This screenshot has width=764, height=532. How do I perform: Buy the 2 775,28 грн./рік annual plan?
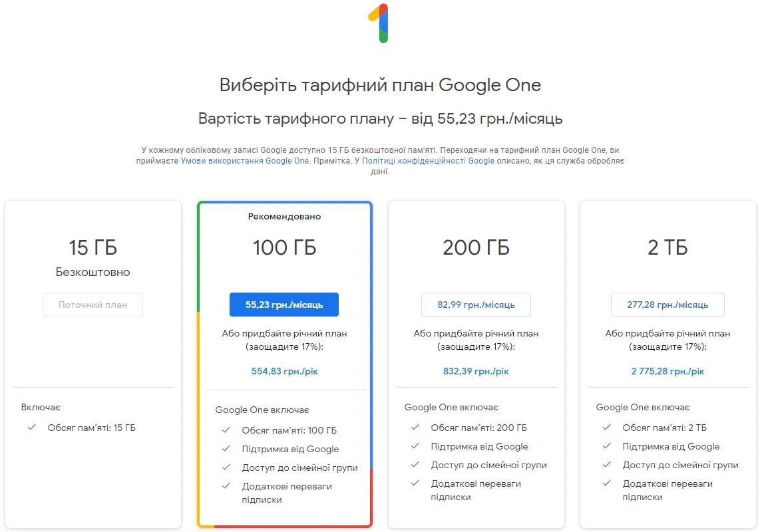tap(668, 371)
